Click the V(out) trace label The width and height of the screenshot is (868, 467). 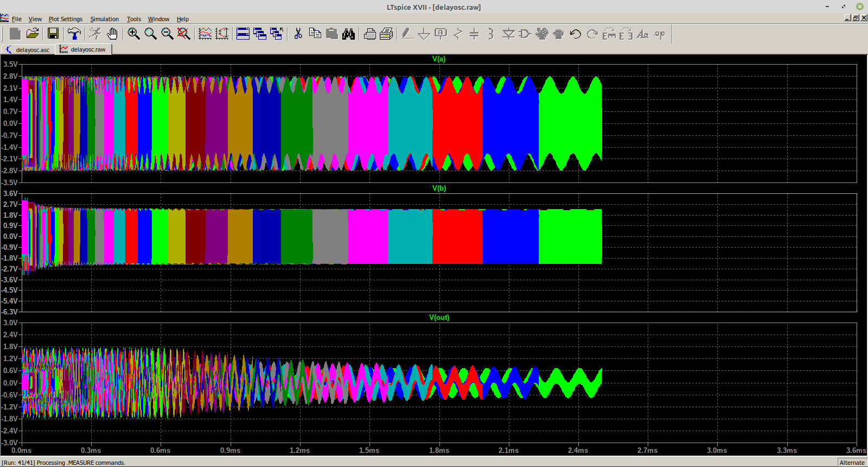tap(439, 317)
